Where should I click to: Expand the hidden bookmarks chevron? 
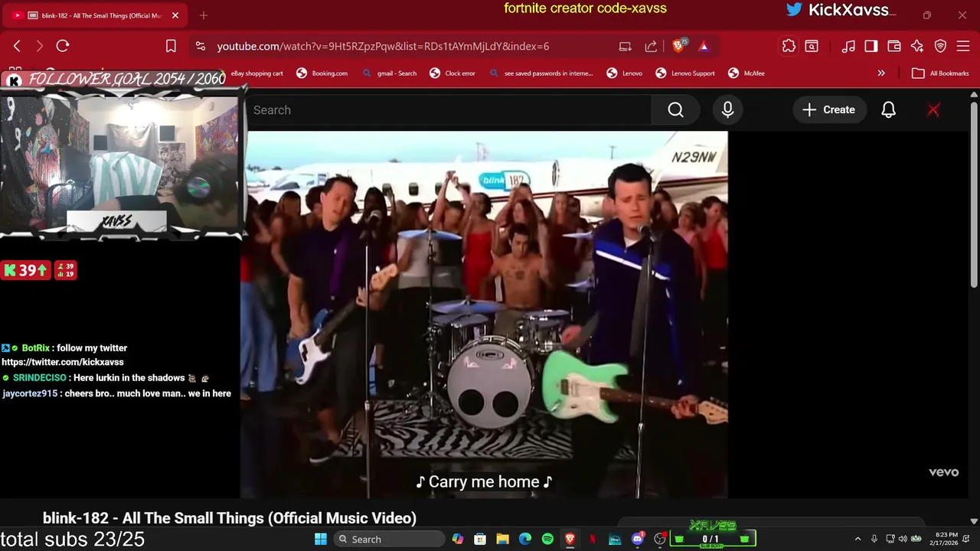(881, 73)
